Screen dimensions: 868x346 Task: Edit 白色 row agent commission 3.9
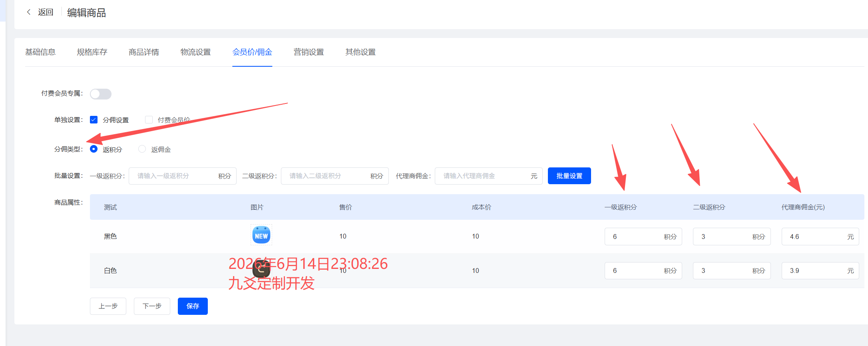pos(820,270)
